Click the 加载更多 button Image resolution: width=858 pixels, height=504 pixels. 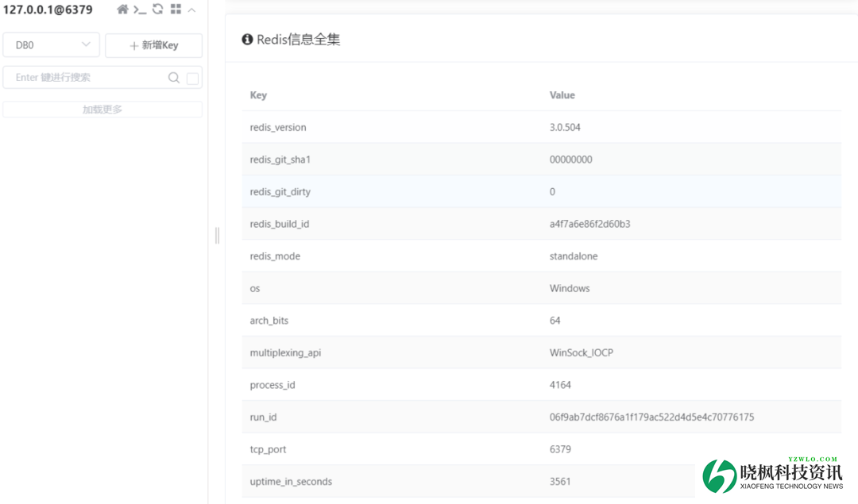tap(102, 110)
